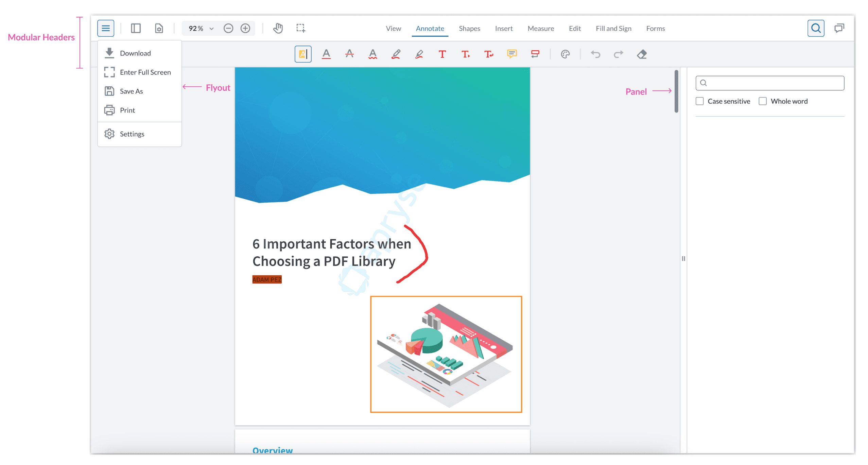Activate the sticky note comment tool
Image resolution: width=868 pixels, height=465 pixels.
511,54
